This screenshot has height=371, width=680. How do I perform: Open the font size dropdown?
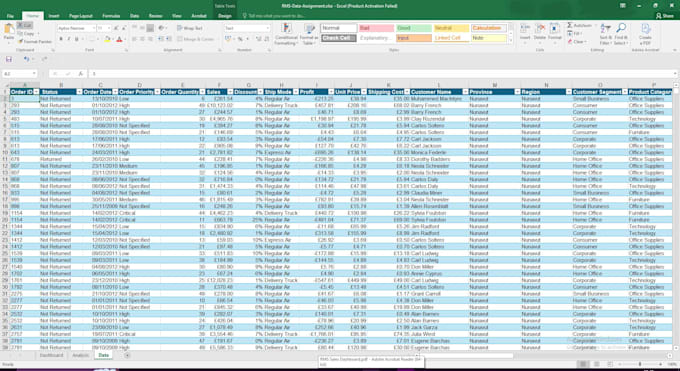coord(109,28)
